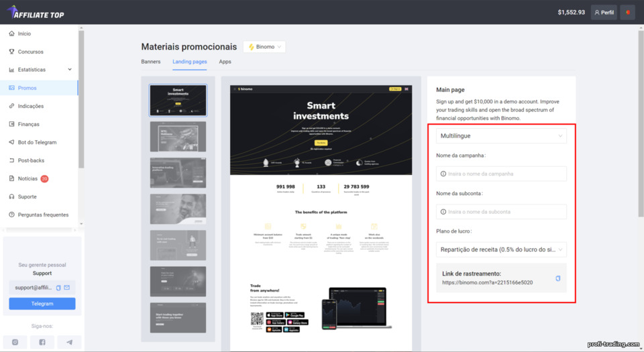The width and height of the screenshot is (644, 352).
Task: Click the Indicações link icon
Action: (11, 106)
